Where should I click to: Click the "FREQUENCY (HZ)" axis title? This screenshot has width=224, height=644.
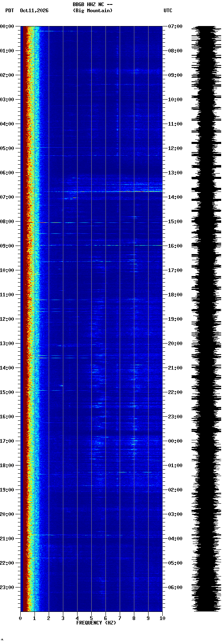(x=96, y=623)
